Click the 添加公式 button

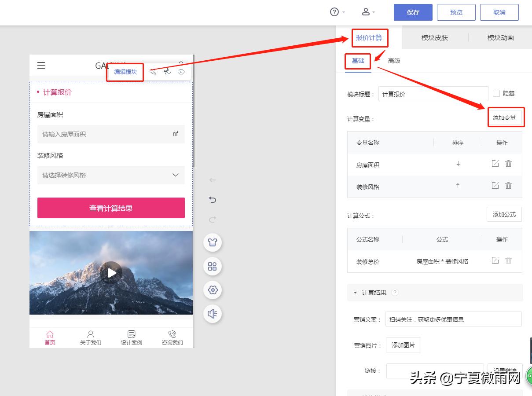504,214
